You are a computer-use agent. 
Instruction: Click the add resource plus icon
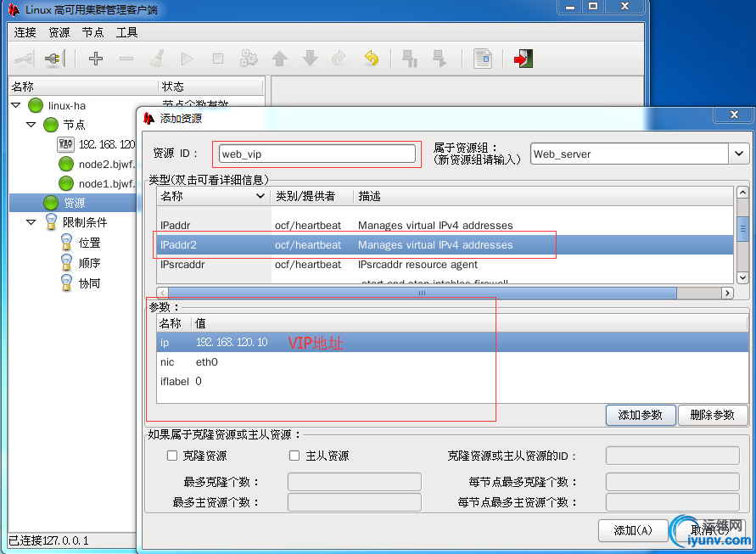tap(96, 59)
